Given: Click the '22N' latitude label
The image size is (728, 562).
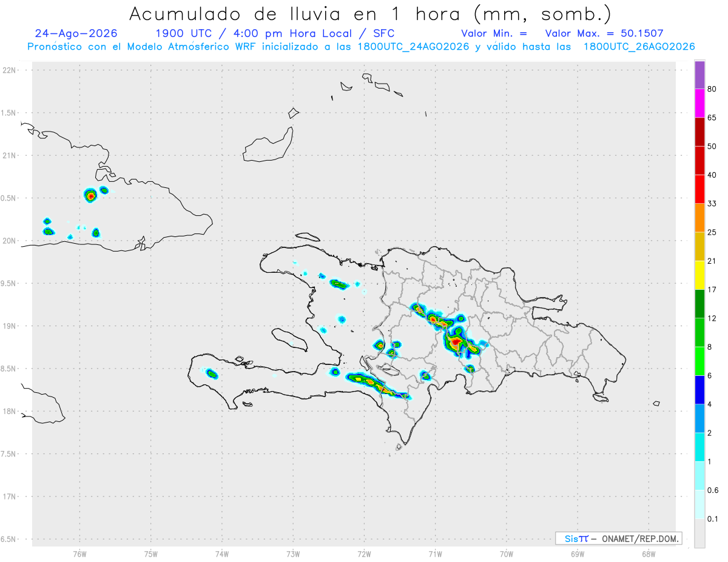Looking at the screenshot, I should point(10,70).
